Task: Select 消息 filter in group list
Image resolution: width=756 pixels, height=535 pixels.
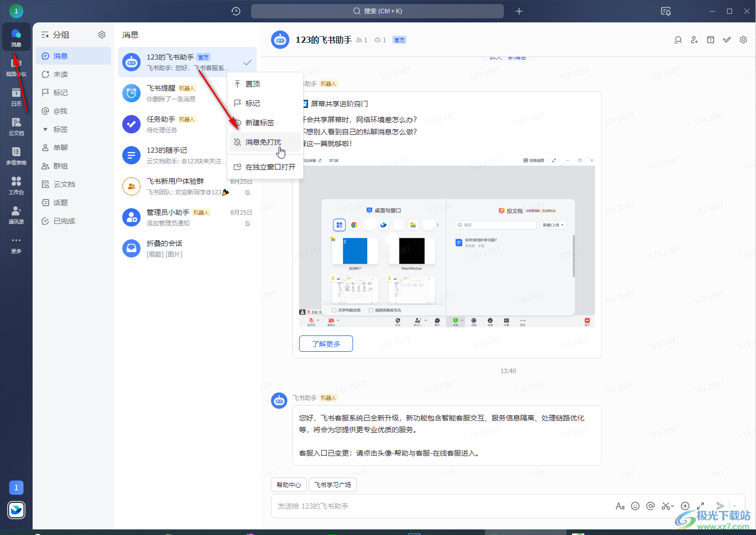Action: [x=73, y=56]
